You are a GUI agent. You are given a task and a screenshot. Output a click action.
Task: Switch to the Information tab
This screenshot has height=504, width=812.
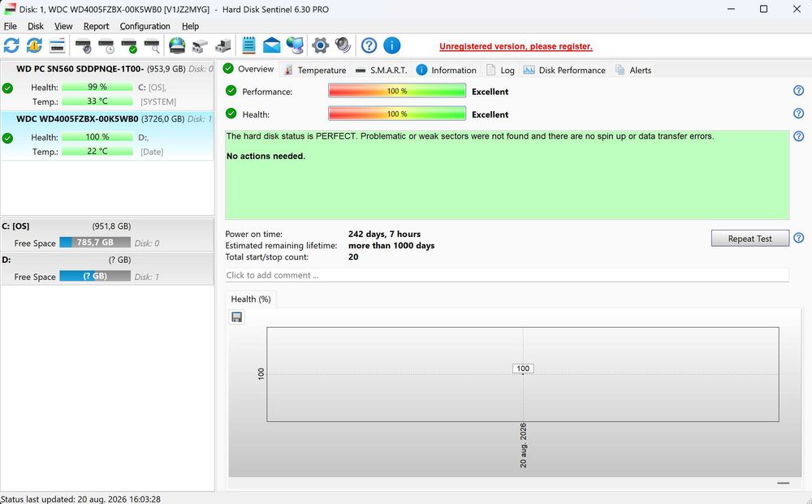(x=447, y=70)
